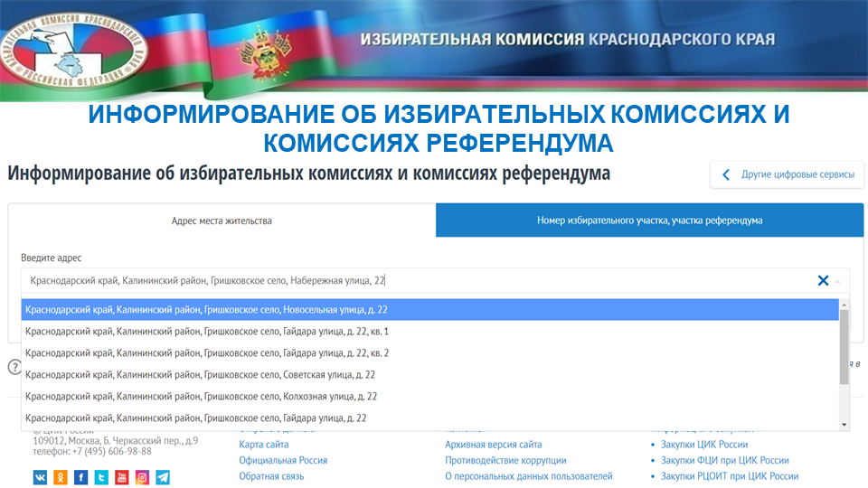Open Противодействие коррупции link

(x=505, y=460)
